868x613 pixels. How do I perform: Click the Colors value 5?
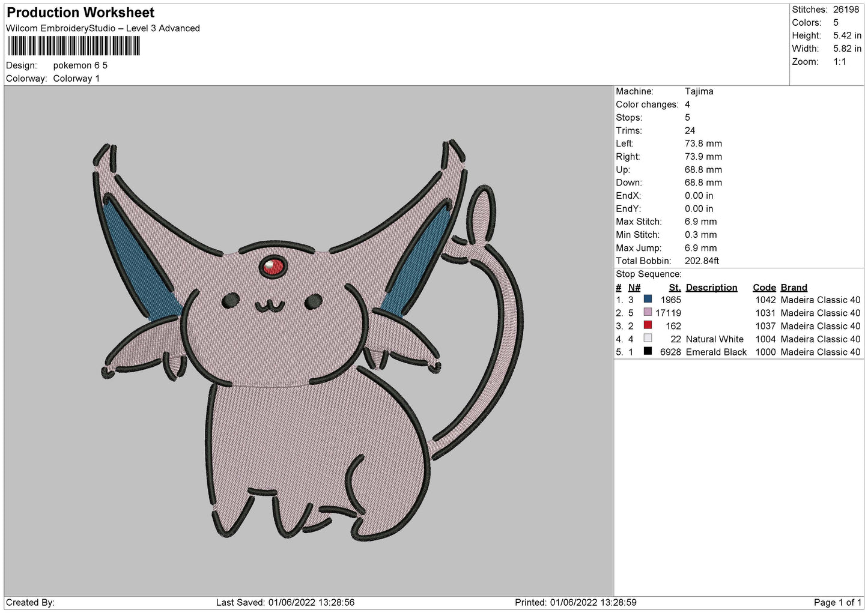click(x=836, y=23)
